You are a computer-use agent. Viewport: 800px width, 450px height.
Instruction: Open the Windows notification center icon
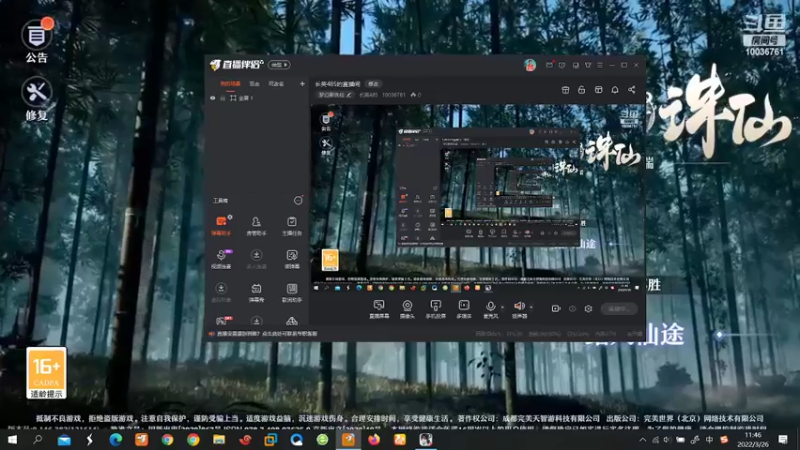pyautogui.click(x=783, y=440)
